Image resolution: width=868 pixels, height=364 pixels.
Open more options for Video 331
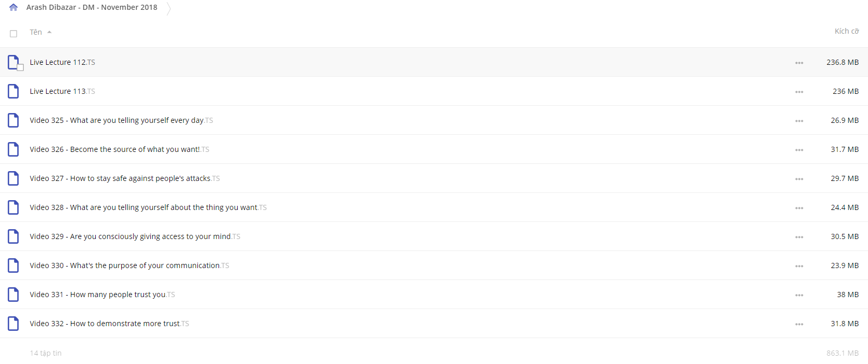(799, 295)
